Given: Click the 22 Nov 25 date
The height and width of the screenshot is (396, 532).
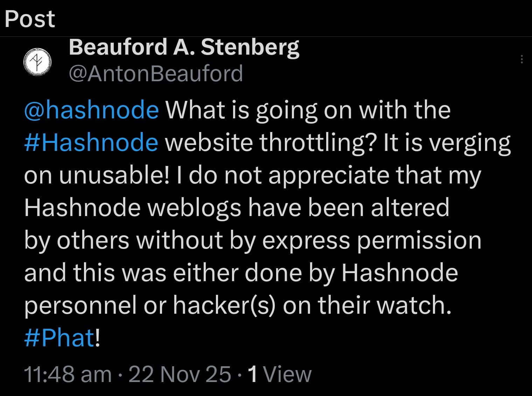Looking at the screenshot, I should 180,374.
